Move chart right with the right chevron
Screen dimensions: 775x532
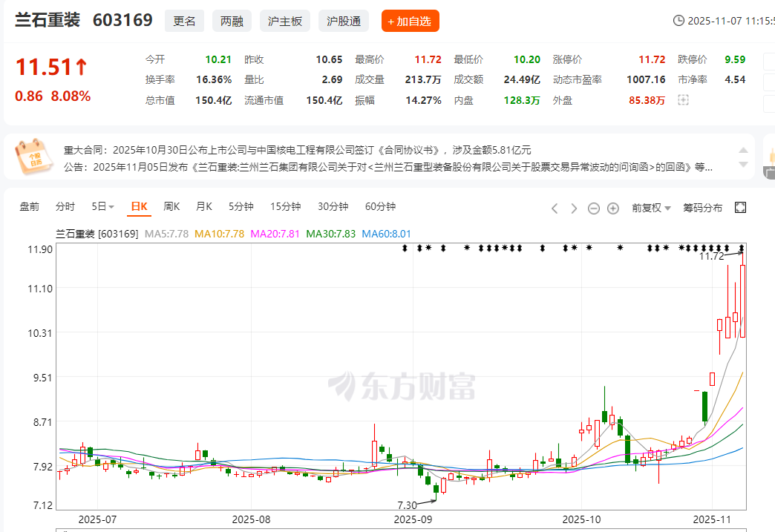574,208
